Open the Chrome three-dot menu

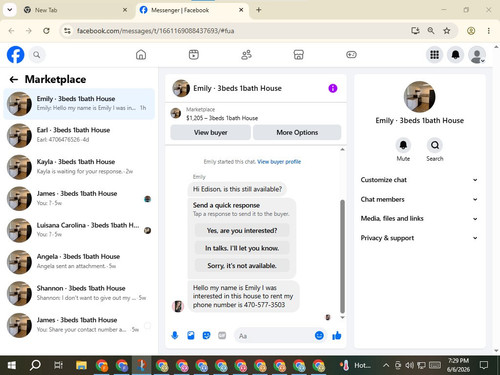pyautogui.click(x=489, y=31)
